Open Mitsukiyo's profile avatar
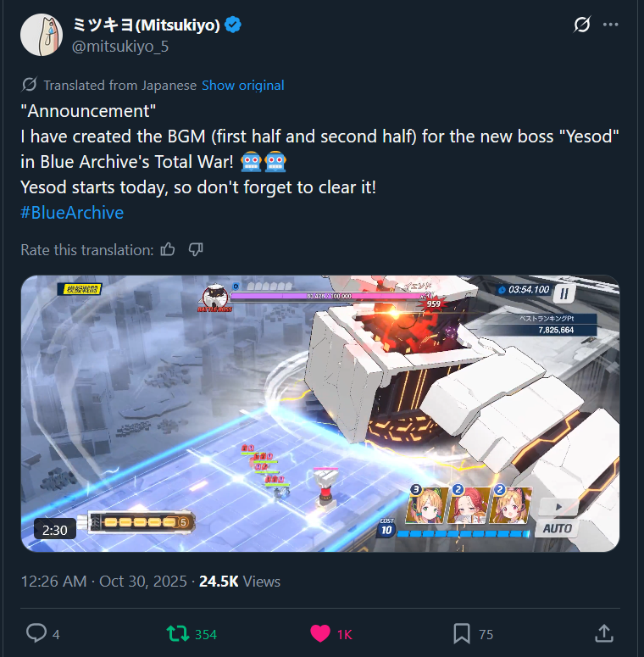The height and width of the screenshot is (657, 644). click(42, 35)
